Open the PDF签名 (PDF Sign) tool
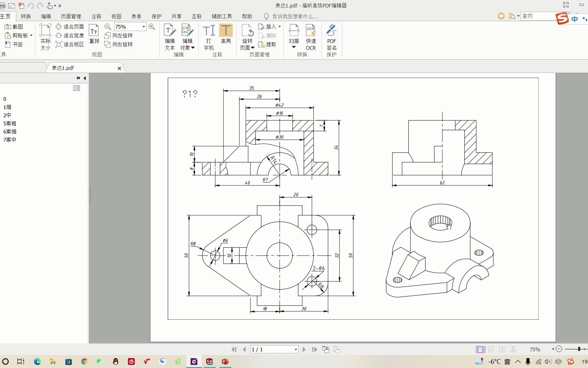Viewport: 588px width, 368px height. [x=331, y=37]
